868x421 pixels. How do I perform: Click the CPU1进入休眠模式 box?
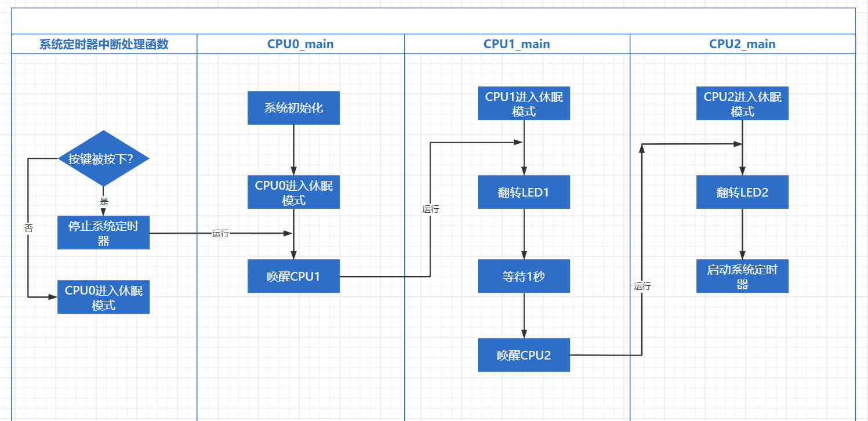524,104
